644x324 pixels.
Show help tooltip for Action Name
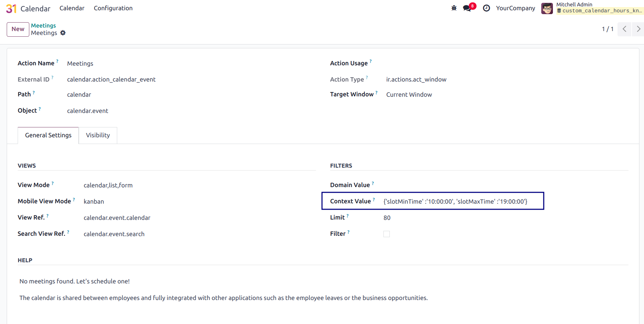click(x=57, y=61)
